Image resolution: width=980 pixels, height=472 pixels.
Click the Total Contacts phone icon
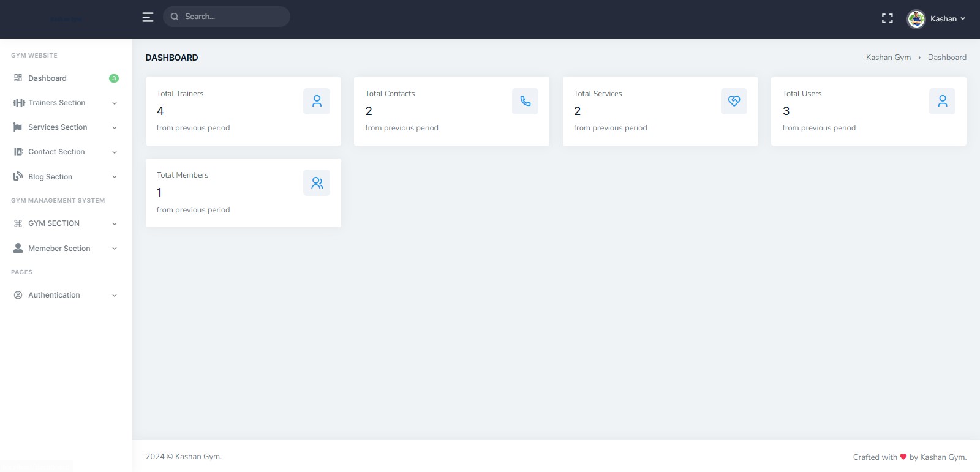[x=525, y=101]
